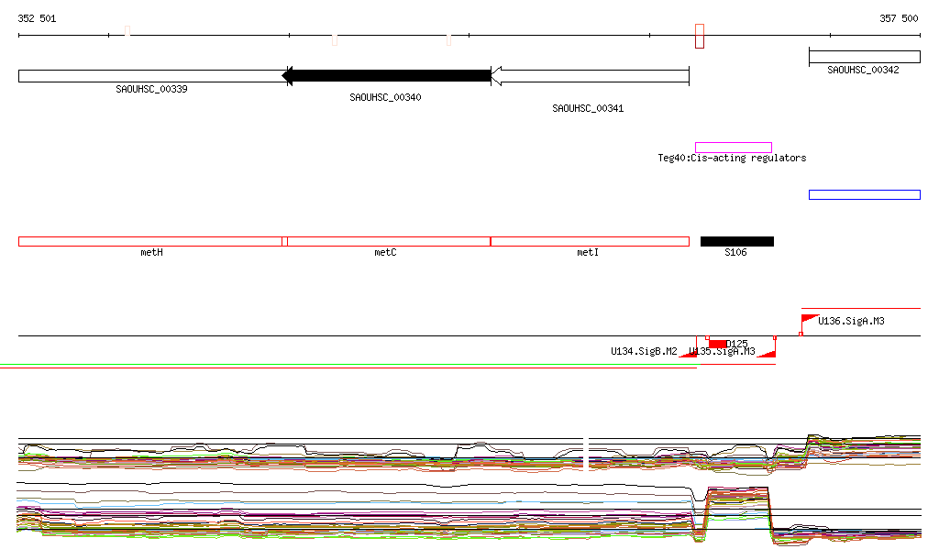The height and width of the screenshot is (560, 939).
Task: Click the SAOUHSC_00341 white gene arrow
Action: point(590,76)
